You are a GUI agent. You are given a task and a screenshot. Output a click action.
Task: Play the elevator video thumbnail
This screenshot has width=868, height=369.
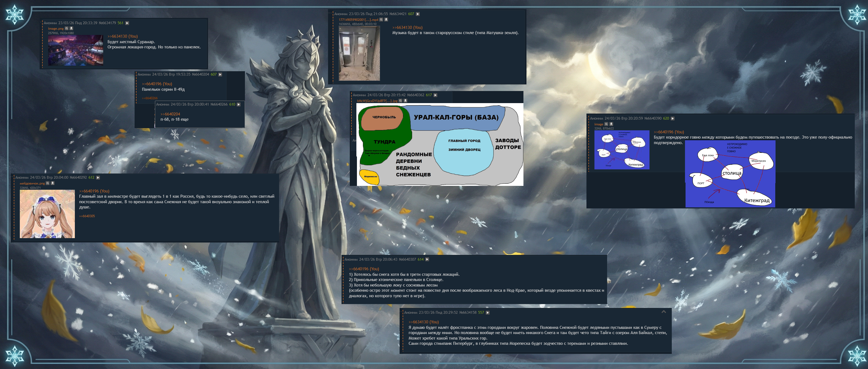(x=359, y=54)
